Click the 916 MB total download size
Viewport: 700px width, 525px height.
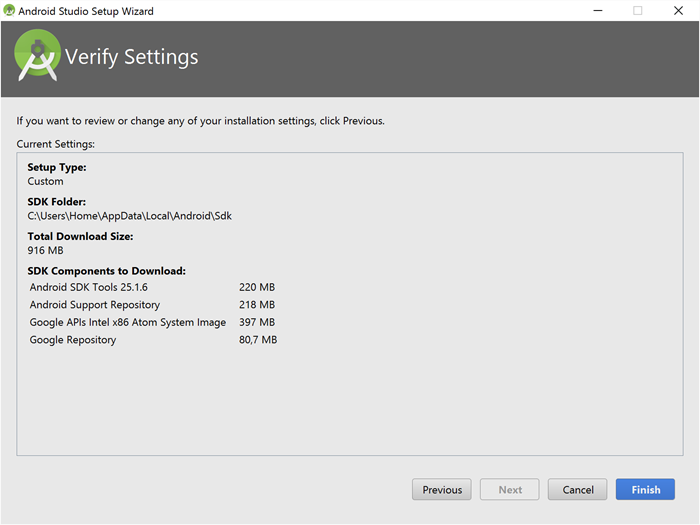(46, 250)
